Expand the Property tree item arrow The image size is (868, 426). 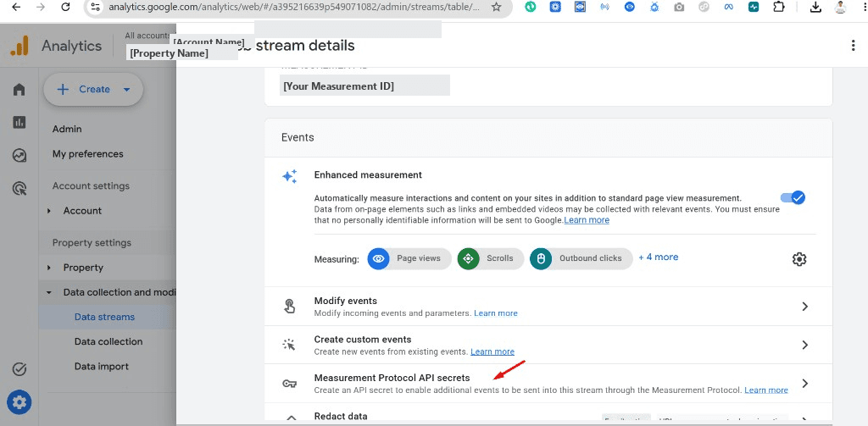pos(49,268)
